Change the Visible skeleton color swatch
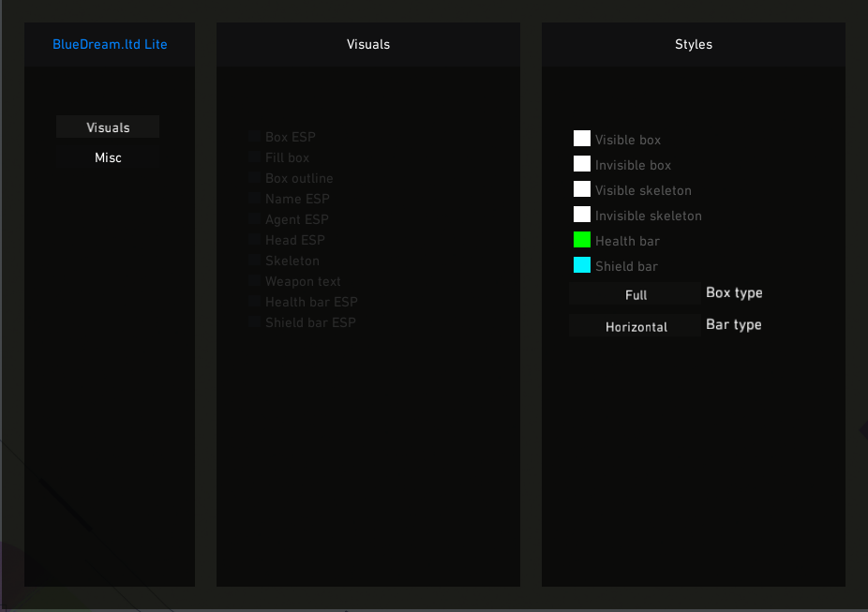Screen dimensions: 868x612 tap(582, 188)
